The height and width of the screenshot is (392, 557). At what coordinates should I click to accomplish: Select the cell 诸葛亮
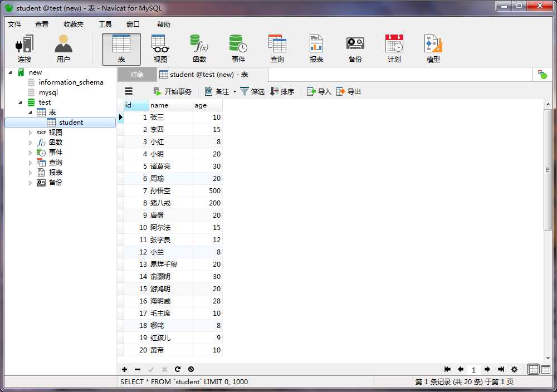(171, 166)
